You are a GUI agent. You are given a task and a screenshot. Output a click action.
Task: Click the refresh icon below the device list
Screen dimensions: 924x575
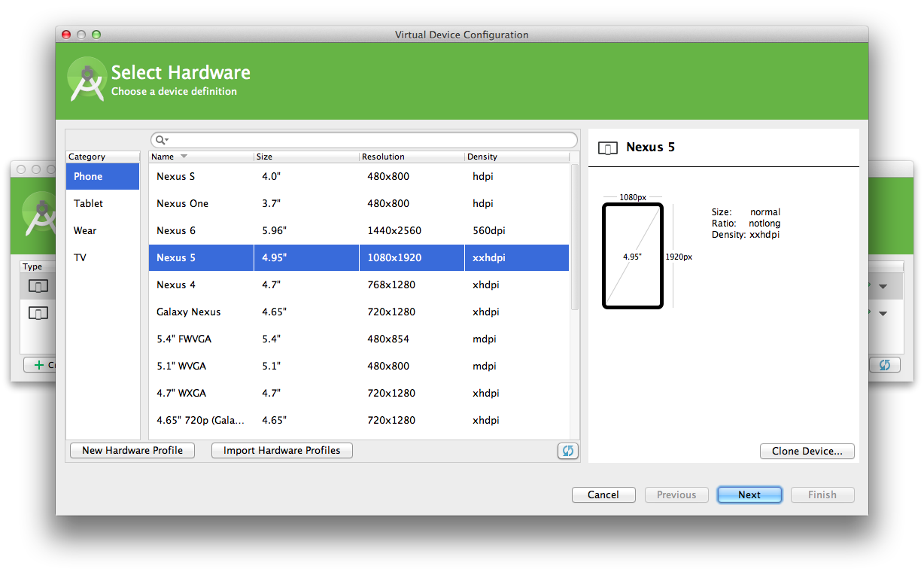pyautogui.click(x=567, y=451)
